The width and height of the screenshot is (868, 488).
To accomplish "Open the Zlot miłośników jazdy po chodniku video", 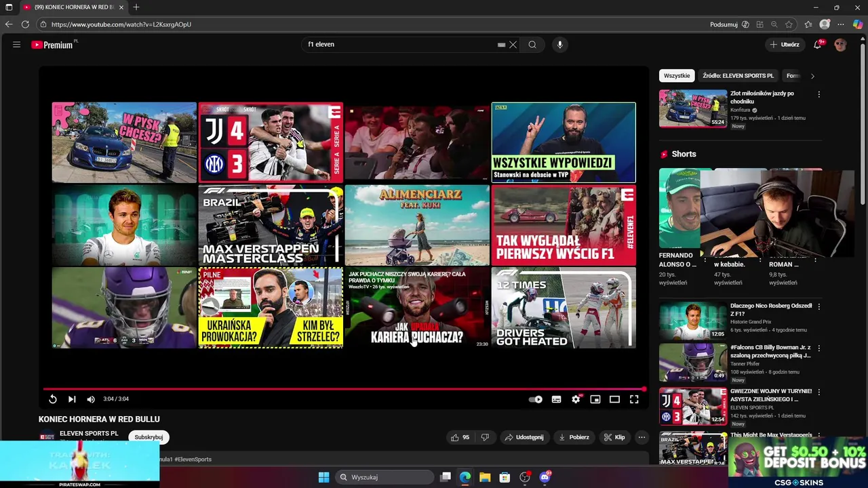I will (762, 97).
